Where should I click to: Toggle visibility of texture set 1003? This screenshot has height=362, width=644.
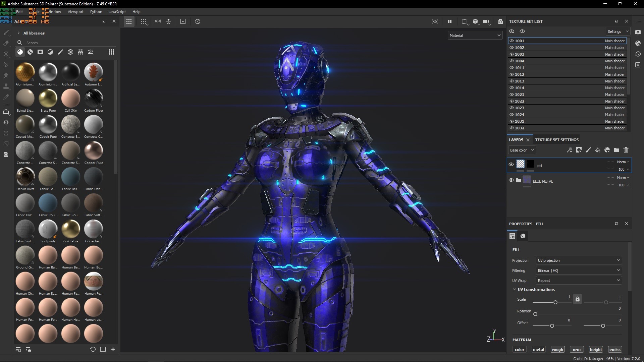[x=512, y=54]
